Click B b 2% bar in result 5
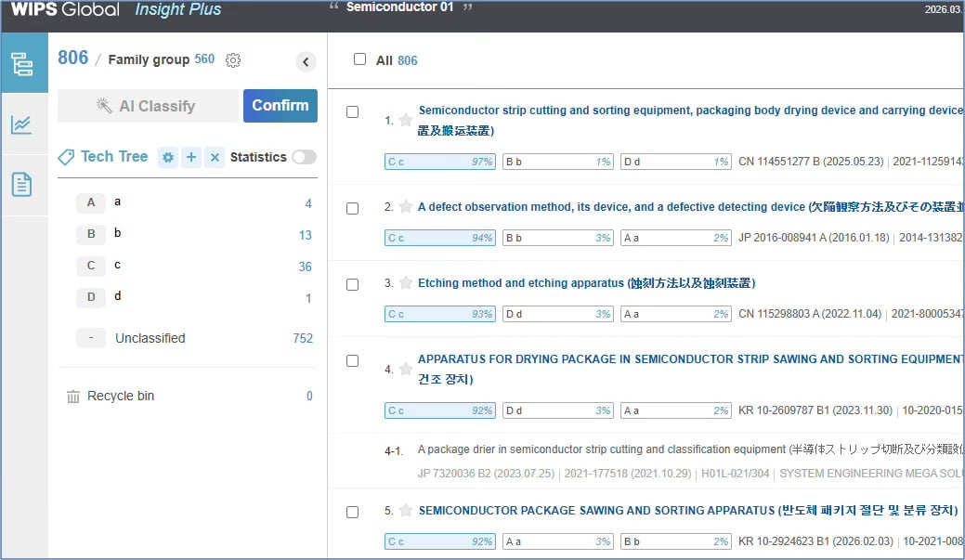The height and width of the screenshot is (560, 965). click(x=676, y=541)
